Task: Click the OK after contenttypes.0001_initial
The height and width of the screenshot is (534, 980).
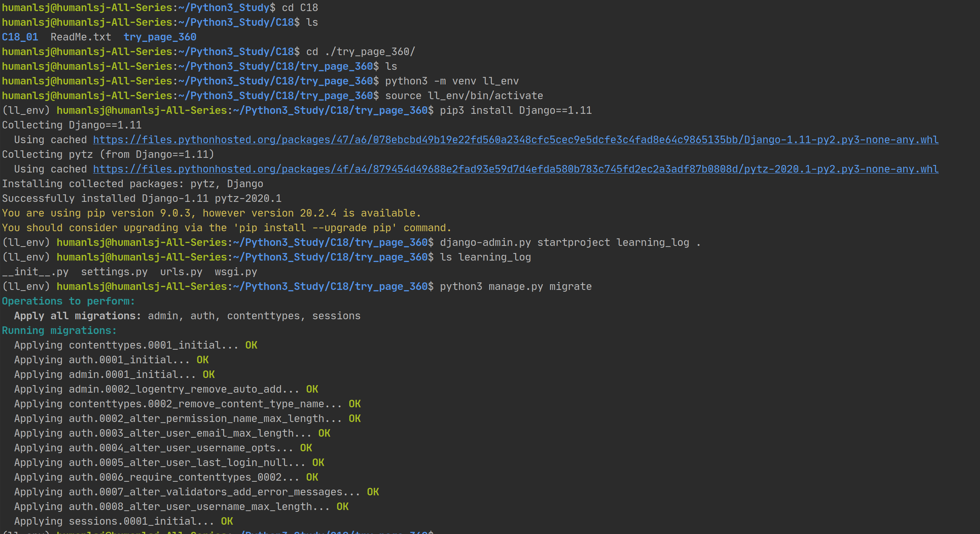Action: tap(251, 345)
